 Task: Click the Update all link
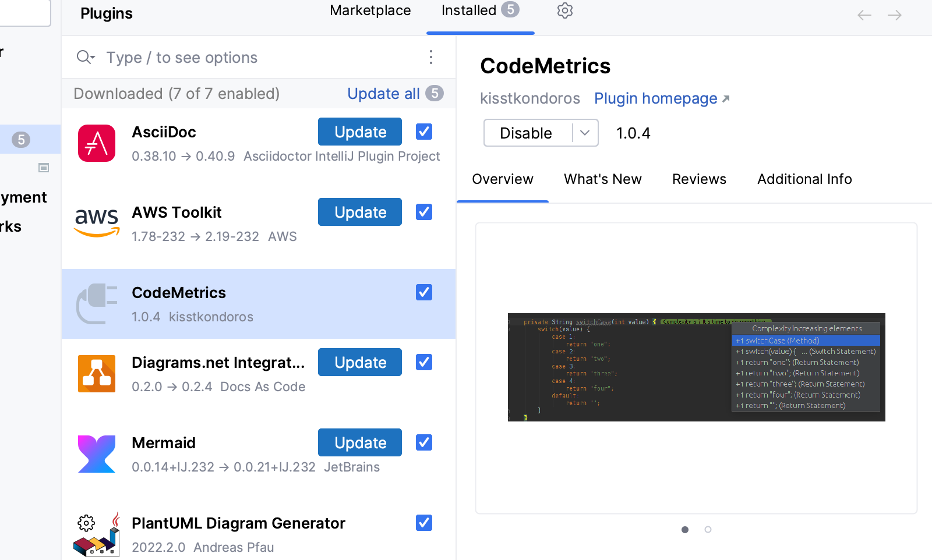coord(383,94)
